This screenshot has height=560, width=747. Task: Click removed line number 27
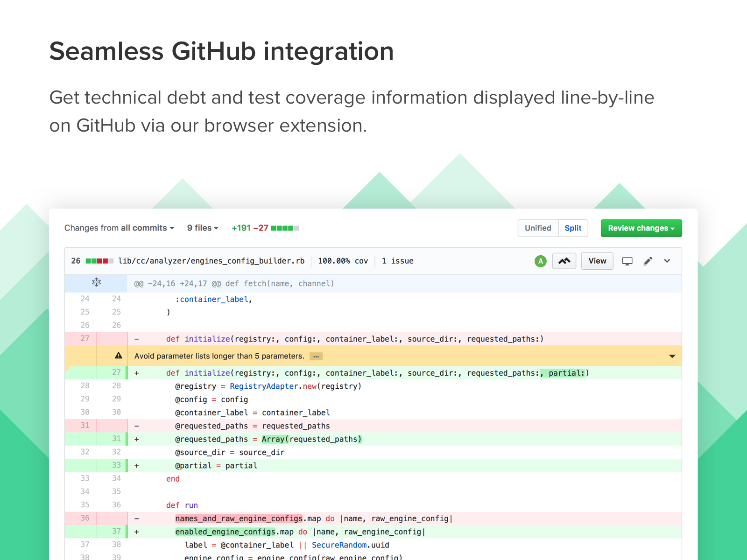[x=85, y=338]
